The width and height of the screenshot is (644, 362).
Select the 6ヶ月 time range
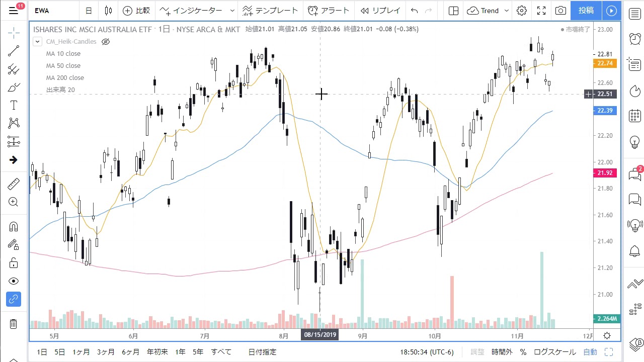130,352
